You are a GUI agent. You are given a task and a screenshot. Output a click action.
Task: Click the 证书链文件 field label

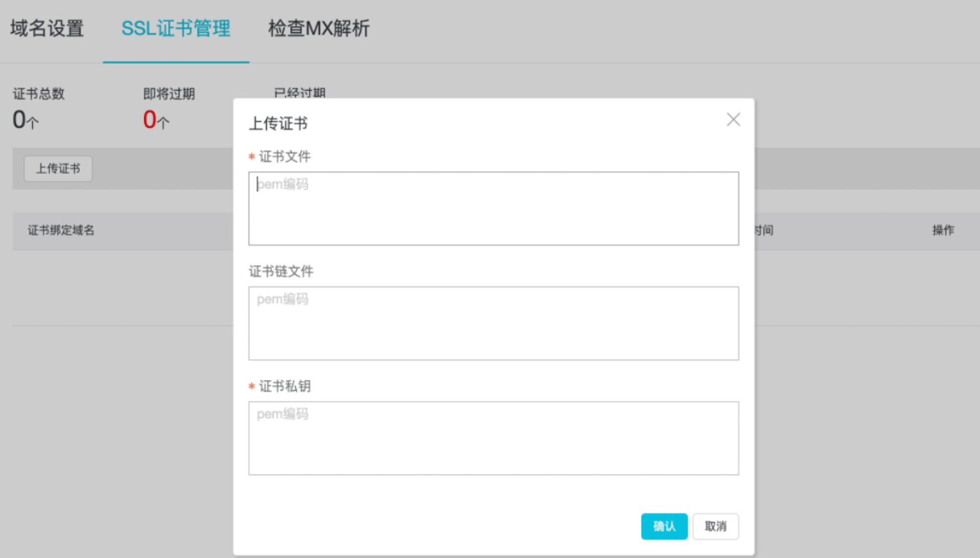[281, 272]
